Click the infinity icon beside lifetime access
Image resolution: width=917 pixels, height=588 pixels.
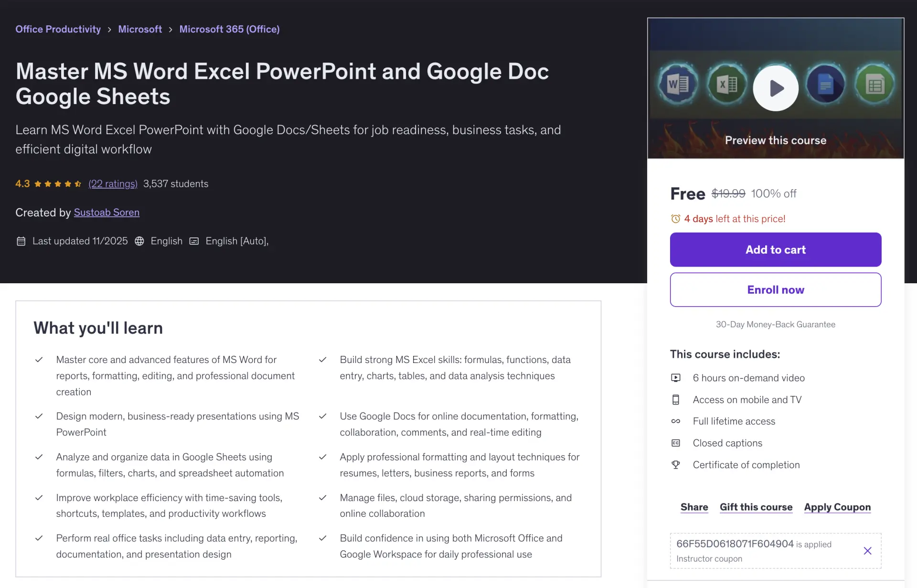pos(676,421)
